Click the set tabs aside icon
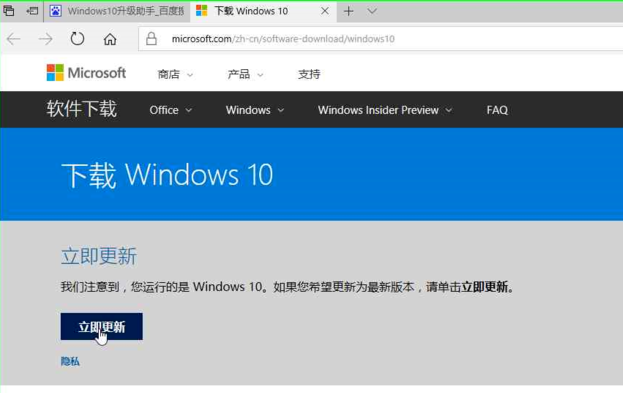The height and width of the screenshot is (393, 623). (32, 11)
